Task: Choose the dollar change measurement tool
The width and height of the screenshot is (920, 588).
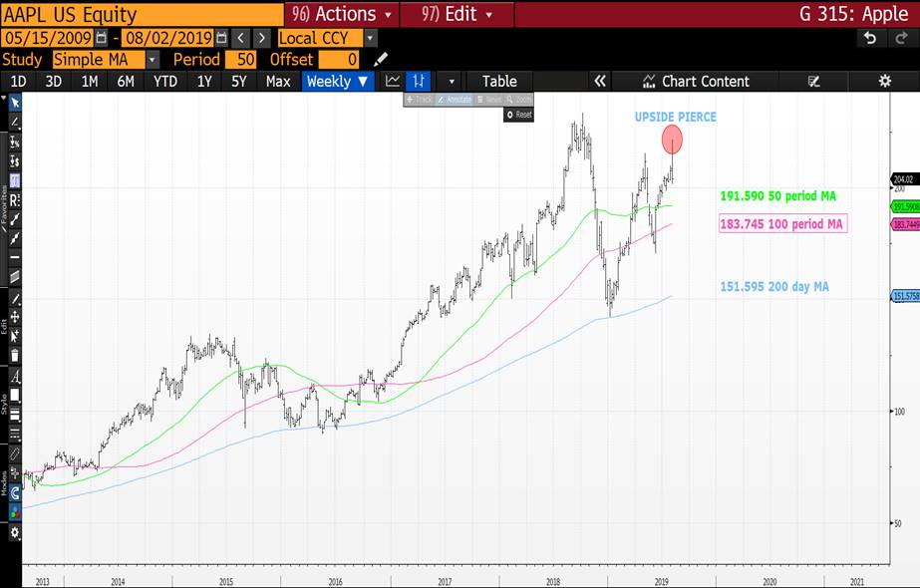Action: coord(15,160)
